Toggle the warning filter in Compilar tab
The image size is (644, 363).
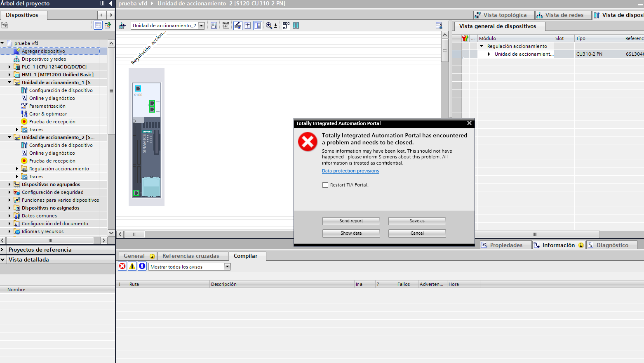pyautogui.click(x=132, y=266)
